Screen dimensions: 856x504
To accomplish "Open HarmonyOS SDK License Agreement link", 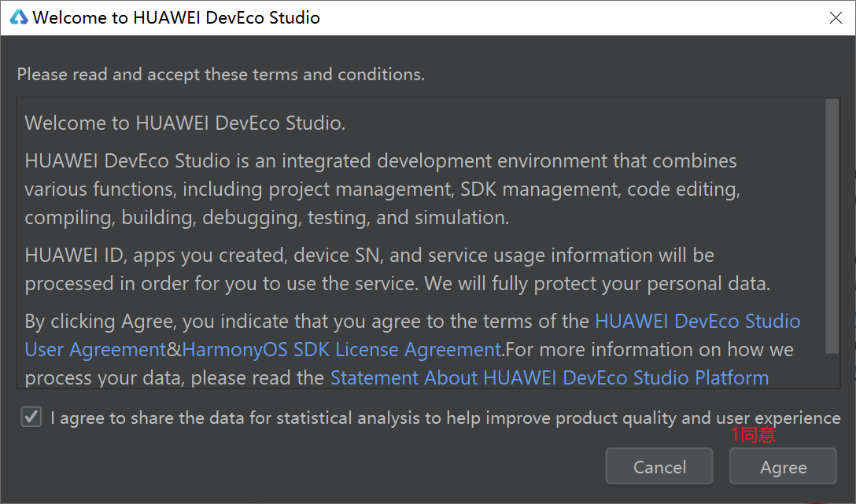I will click(x=341, y=350).
